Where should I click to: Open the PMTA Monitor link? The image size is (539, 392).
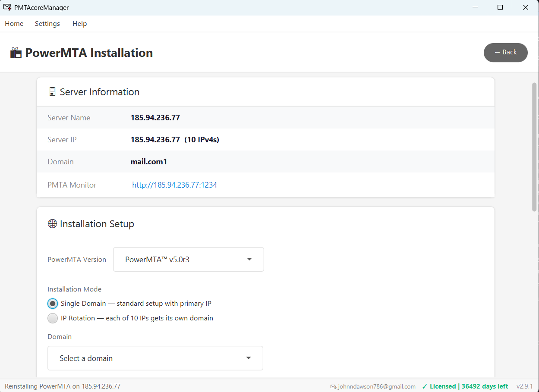coord(174,185)
